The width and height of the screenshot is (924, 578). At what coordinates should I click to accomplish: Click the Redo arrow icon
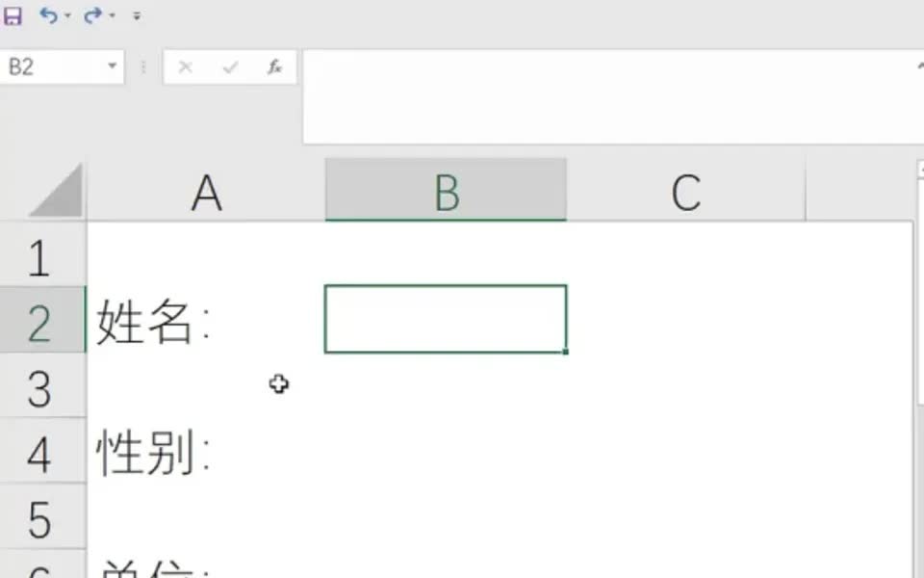92,15
